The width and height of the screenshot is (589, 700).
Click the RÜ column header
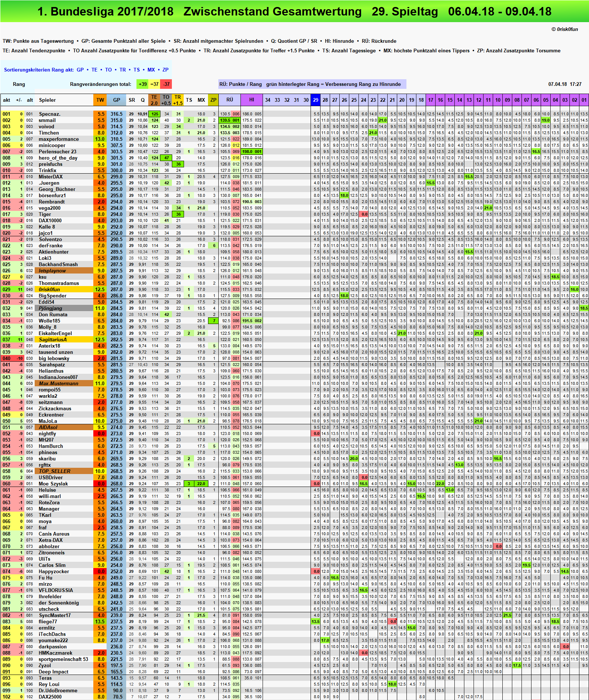point(230,100)
